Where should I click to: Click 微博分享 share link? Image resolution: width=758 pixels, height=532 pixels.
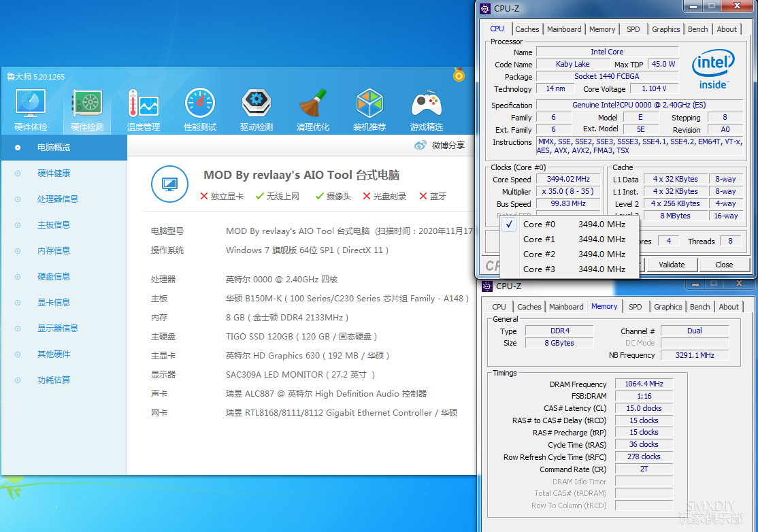(448, 145)
